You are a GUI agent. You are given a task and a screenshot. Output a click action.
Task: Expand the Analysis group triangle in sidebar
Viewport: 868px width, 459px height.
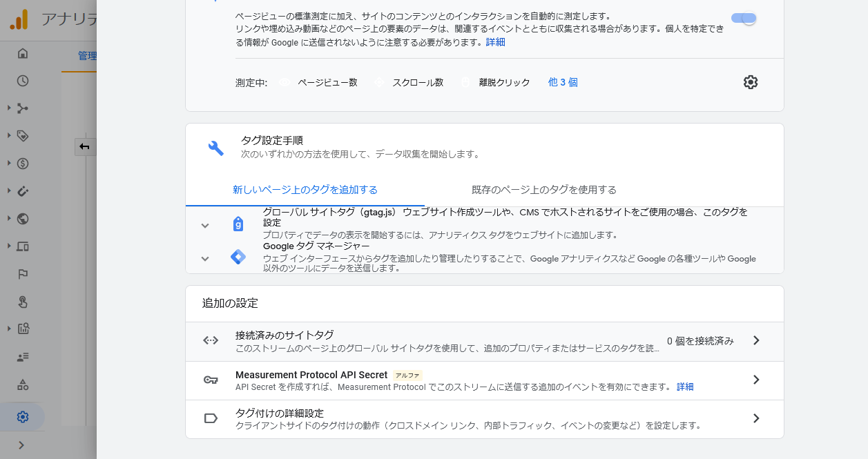click(x=8, y=328)
